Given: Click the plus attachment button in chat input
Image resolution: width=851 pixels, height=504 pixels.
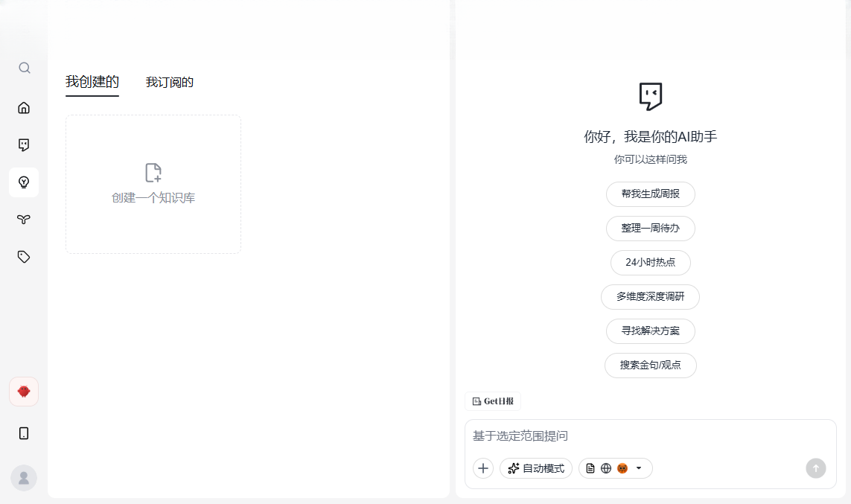Looking at the screenshot, I should [483, 468].
